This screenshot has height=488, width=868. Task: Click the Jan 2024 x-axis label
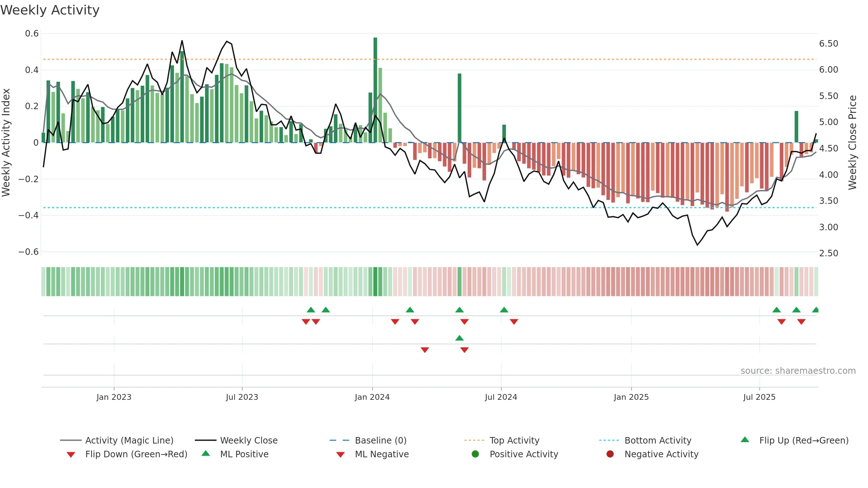pyautogui.click(x=372, y=397)
